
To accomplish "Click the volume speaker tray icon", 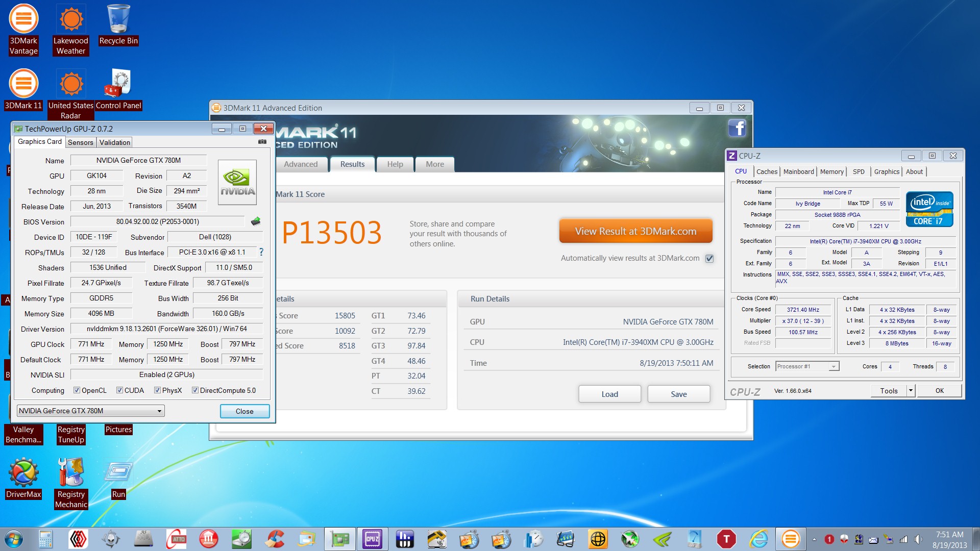I will 918,539.
